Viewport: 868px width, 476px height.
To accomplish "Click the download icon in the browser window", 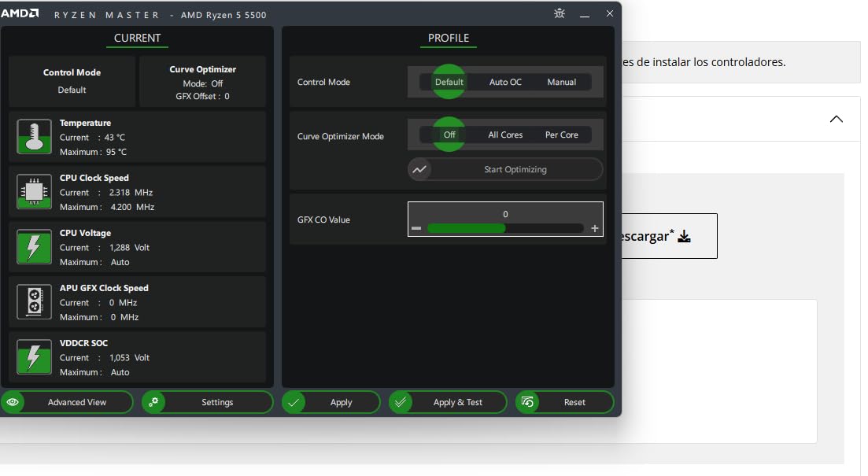I will pos(685,236).
